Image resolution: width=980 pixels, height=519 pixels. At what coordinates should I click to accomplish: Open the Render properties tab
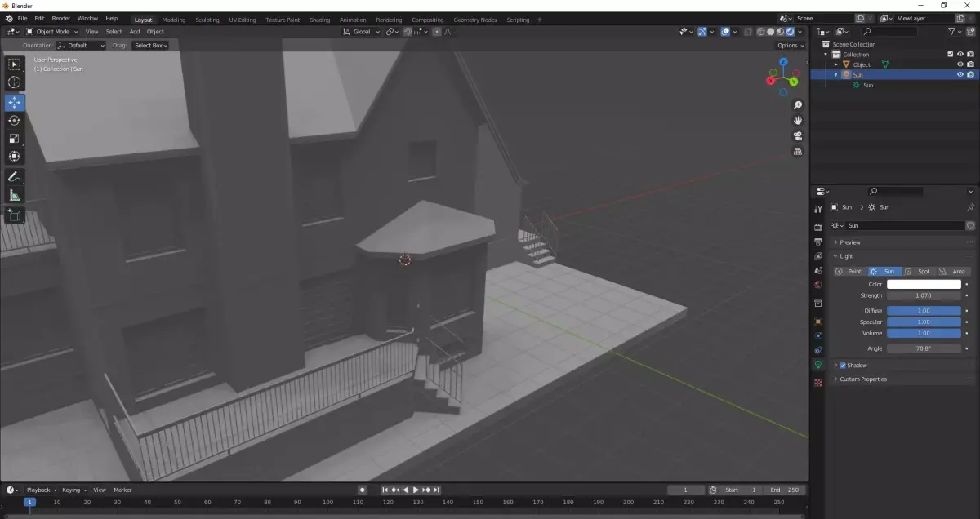point(818,228)
